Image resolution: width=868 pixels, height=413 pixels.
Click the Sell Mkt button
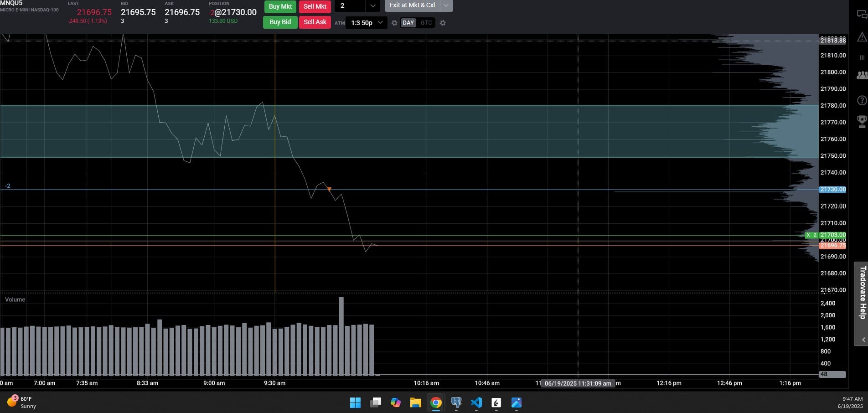pos(315,6)
